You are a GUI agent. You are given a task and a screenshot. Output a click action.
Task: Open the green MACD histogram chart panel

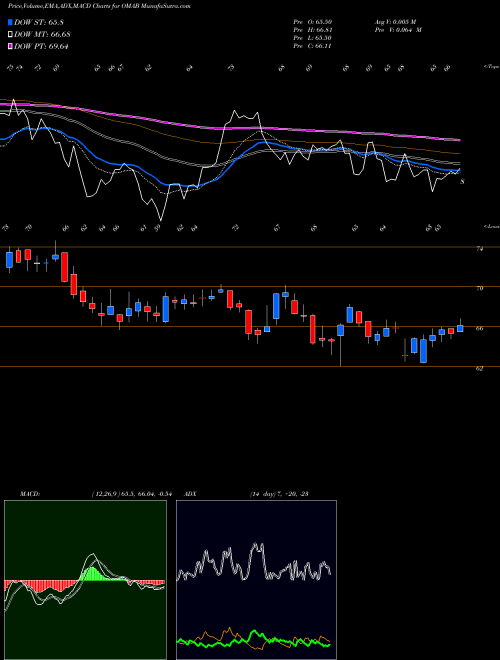[x=85, y=580]
